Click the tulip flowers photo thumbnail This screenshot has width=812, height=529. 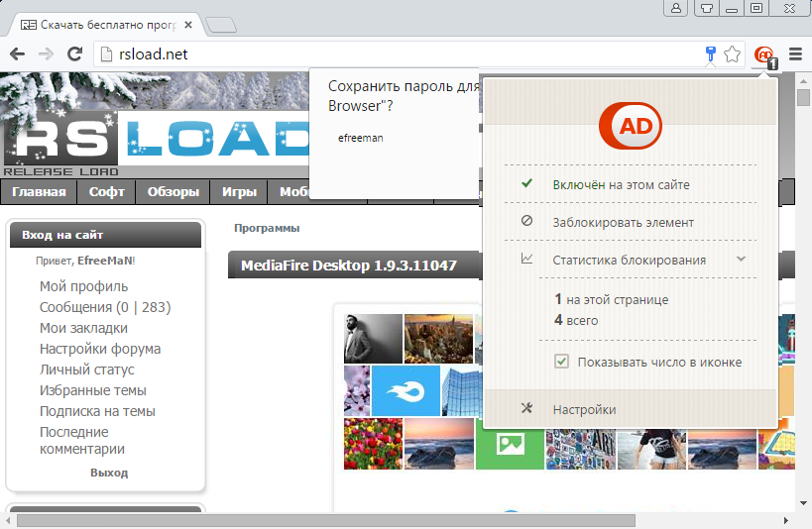point(373,444)
